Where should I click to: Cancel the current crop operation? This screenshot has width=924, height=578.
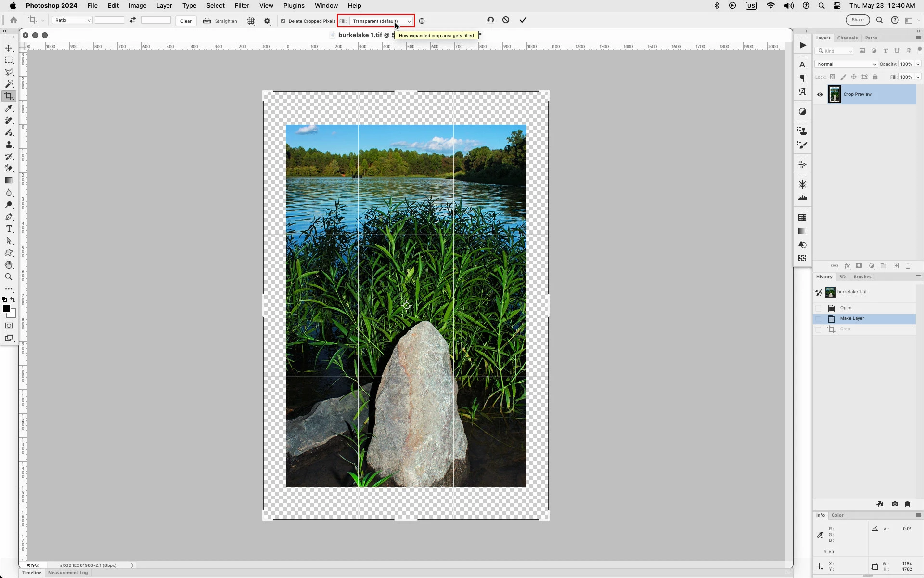(506, 20)
